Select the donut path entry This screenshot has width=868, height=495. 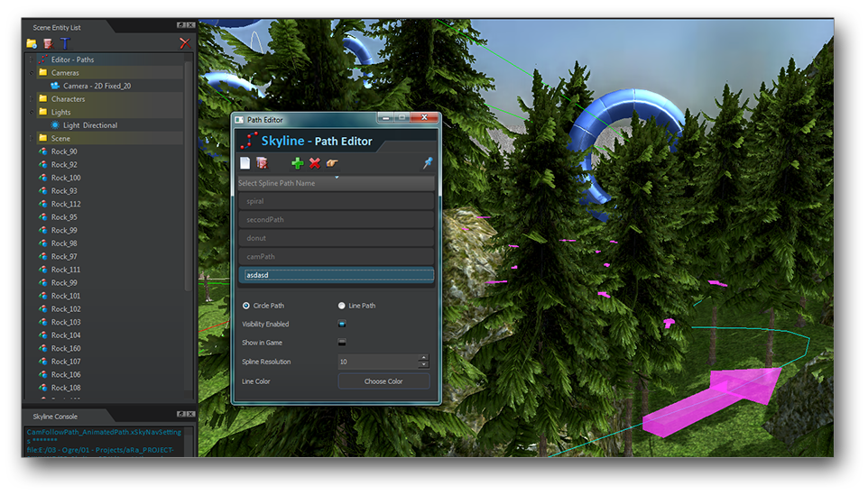tap(336, 238)
